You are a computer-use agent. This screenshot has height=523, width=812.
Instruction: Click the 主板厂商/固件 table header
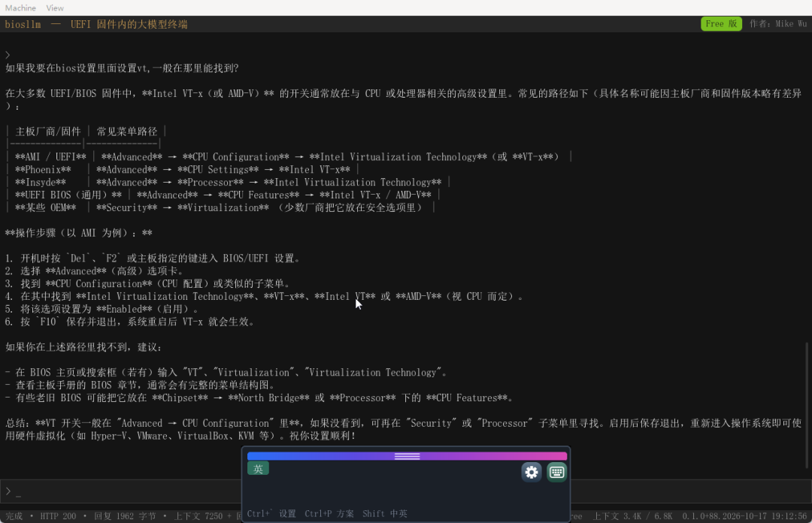tap(48, 132)
